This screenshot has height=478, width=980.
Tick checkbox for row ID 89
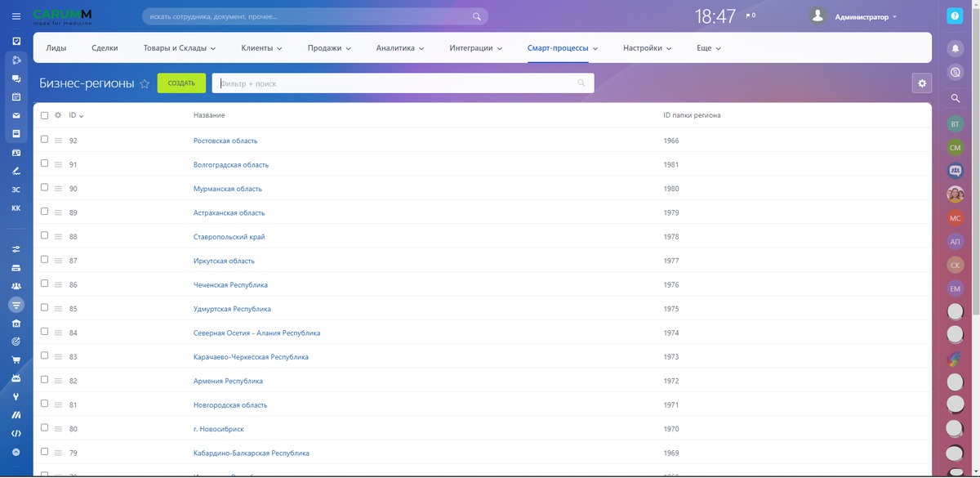(x=44, y=212)
